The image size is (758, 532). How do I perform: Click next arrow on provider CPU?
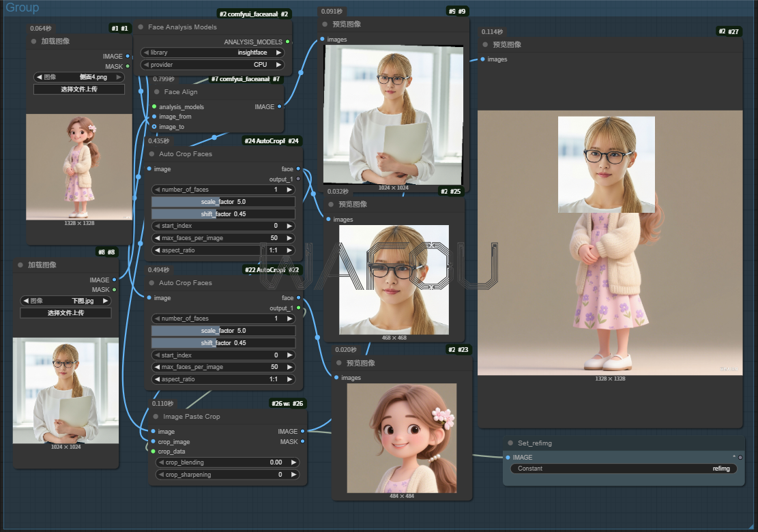[x=278, y=65]
